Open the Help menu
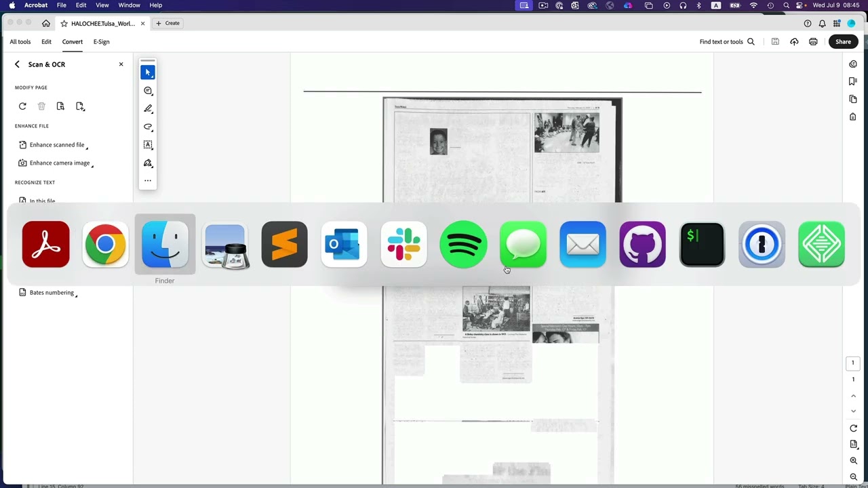 click(x=156, y=5)
